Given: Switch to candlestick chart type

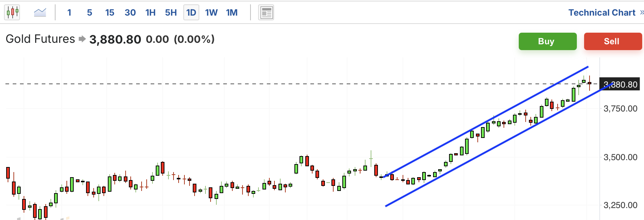Looking at the screenshot, I should (12, 12).
